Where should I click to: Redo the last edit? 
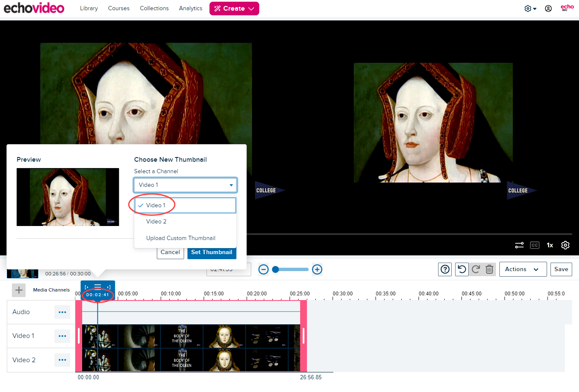pyautogui.click(x=476, y=269)
